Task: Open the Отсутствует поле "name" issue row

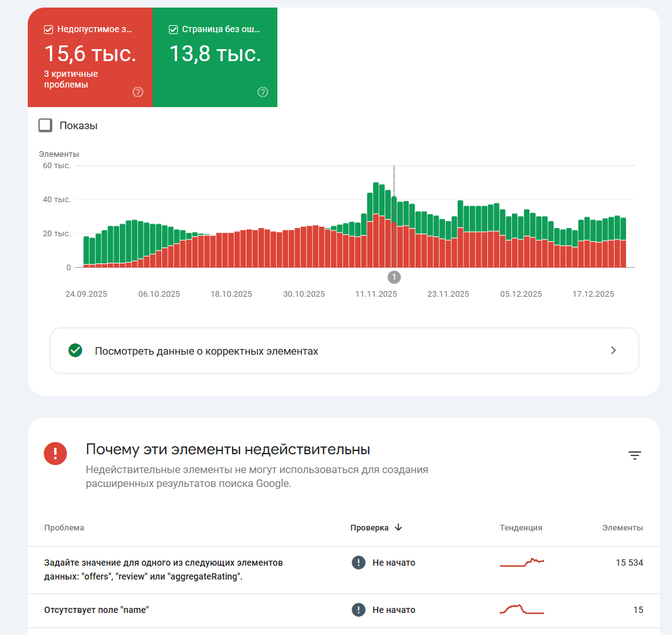Action: pyautogui.click(x=344, y=610)
